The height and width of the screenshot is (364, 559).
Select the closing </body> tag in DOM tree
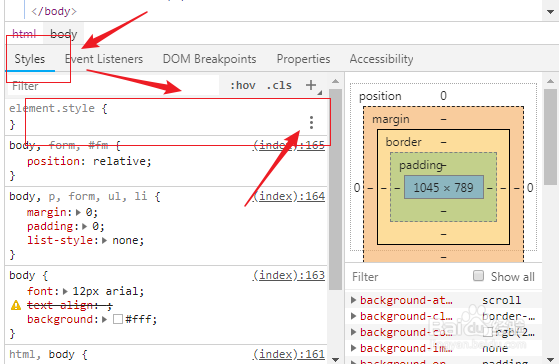(54, 11)
